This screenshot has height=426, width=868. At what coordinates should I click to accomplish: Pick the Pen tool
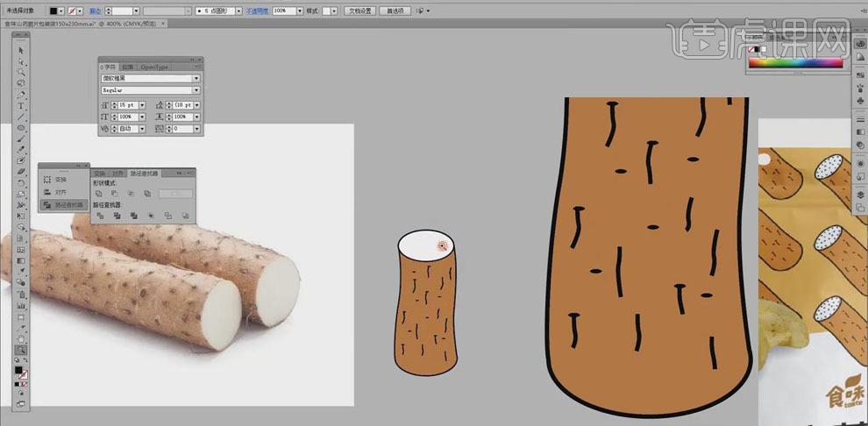tap(21, 95)
